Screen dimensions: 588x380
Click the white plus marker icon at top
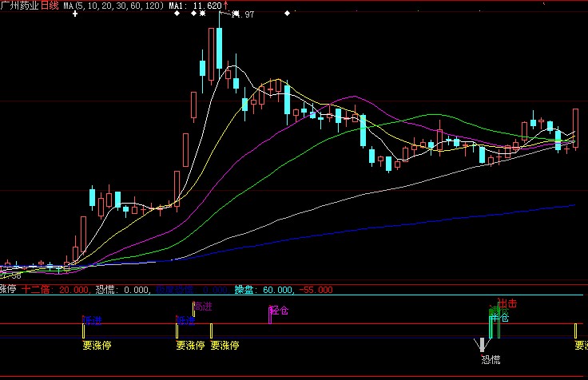[76, 14]
